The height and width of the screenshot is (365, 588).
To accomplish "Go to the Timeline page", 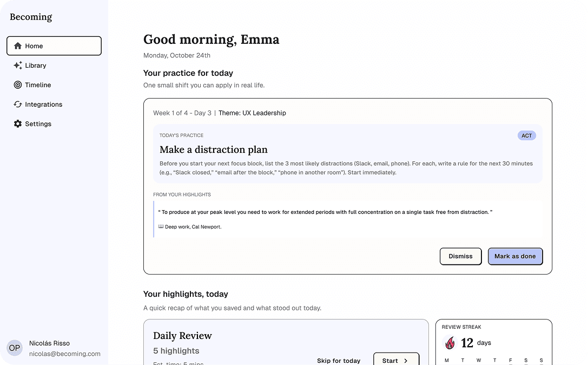I will click(x=38, y=85).
